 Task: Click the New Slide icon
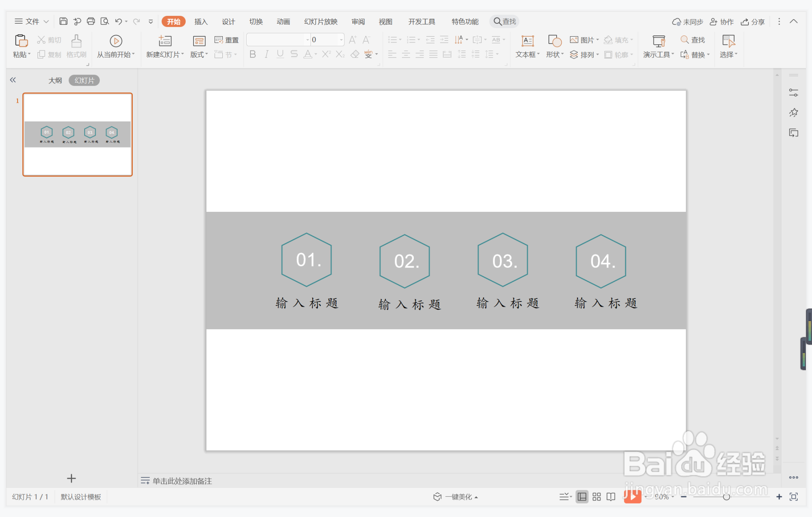coord(165,41)
